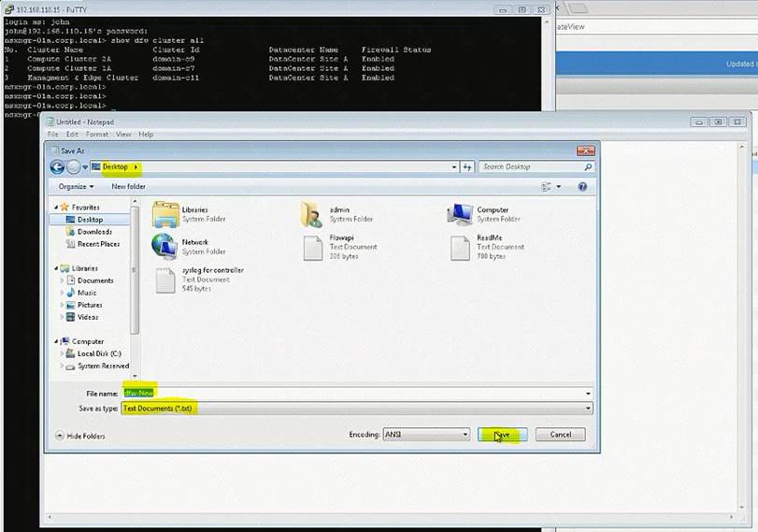Select the syslog for controller file

(x=165, y=280)
